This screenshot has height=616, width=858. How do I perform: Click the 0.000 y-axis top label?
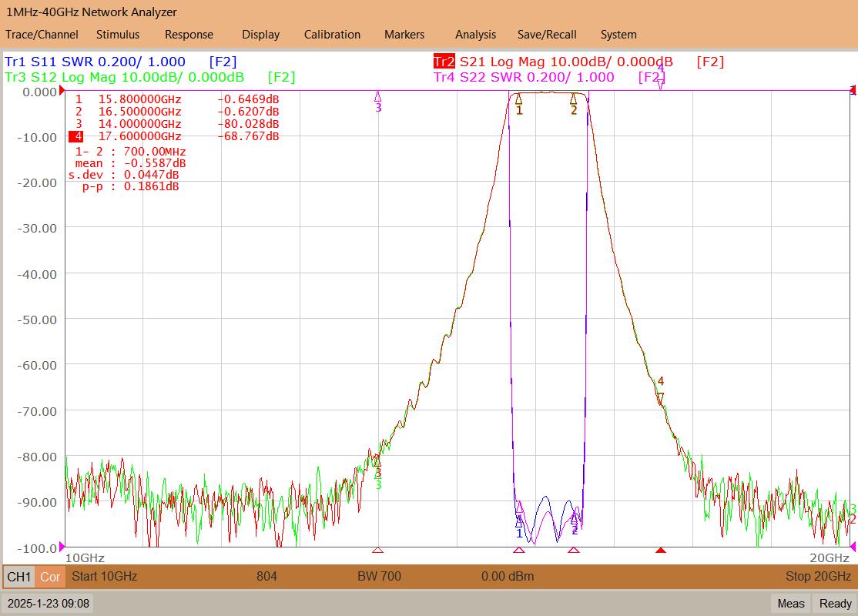point(39,92)
